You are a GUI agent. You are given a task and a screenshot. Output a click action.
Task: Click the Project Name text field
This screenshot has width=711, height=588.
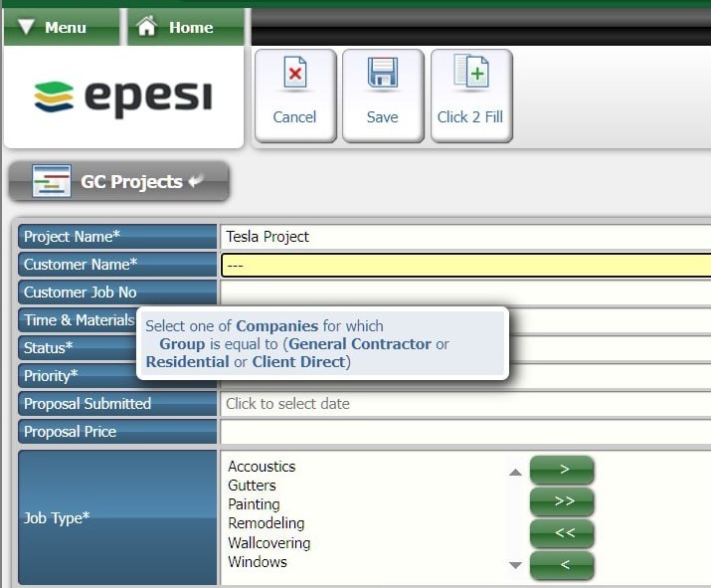465,237
